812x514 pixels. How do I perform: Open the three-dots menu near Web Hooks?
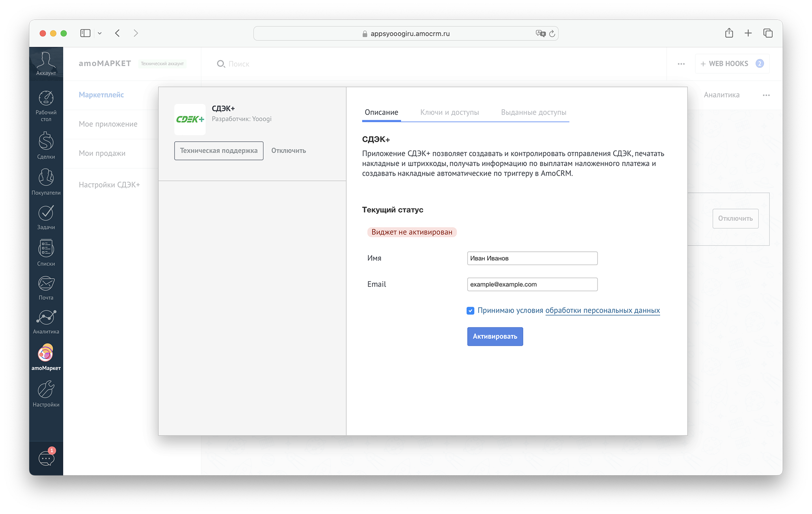click(x=681, y=64)
